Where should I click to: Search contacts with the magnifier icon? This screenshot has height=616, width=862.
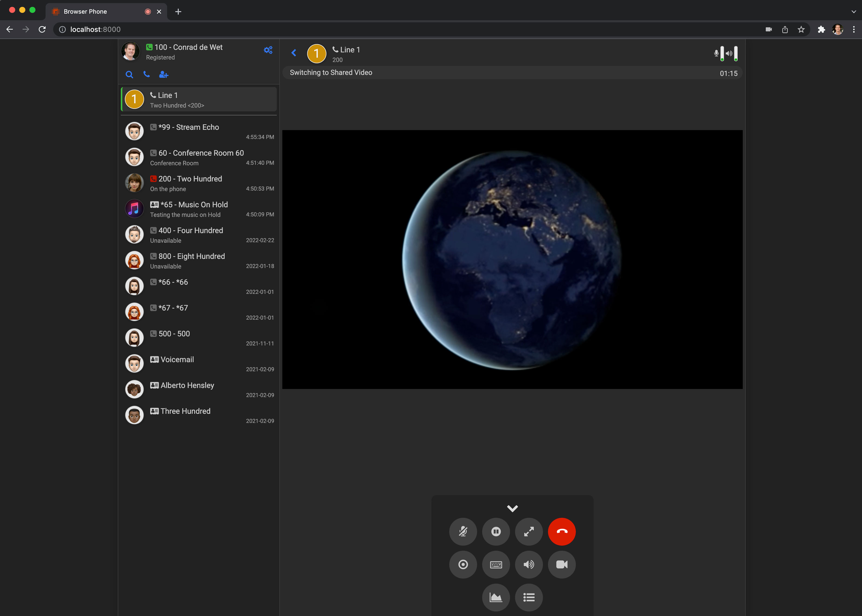click(x=129, y=75)
